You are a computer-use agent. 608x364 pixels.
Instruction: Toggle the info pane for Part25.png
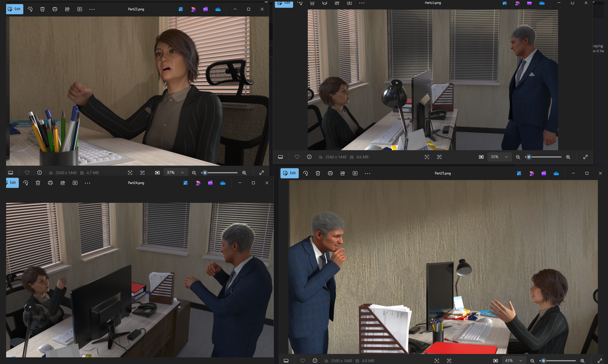click(315, 360)
